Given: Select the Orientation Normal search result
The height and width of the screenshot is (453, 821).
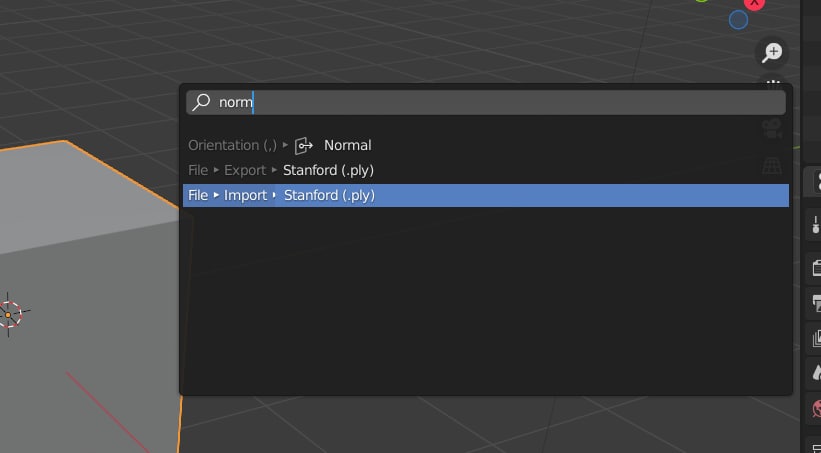Looking at the screenshot, I should click(x=485, y=145).
